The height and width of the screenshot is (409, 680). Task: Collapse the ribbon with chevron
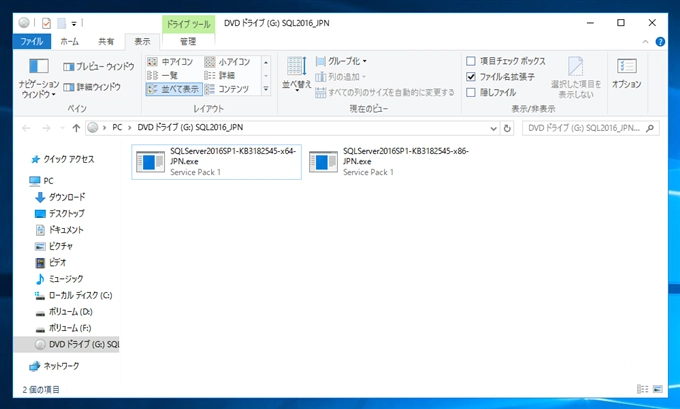point(645,42)
